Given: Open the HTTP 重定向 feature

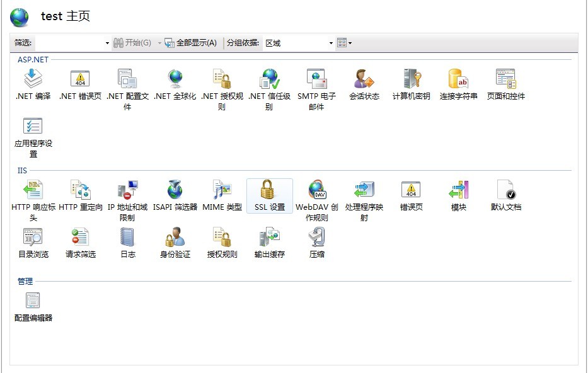Looking at the screenshot, I should pyautogui.click(x=80, y=190).
